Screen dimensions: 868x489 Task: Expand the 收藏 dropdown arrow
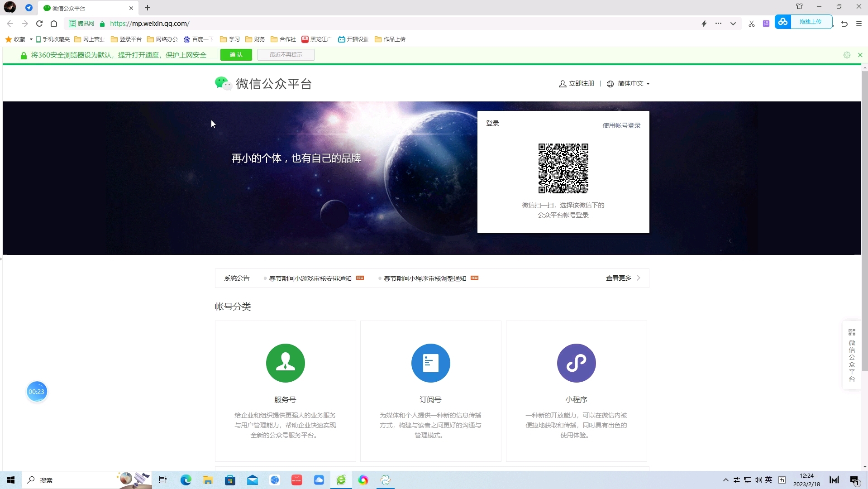(31, 39)
